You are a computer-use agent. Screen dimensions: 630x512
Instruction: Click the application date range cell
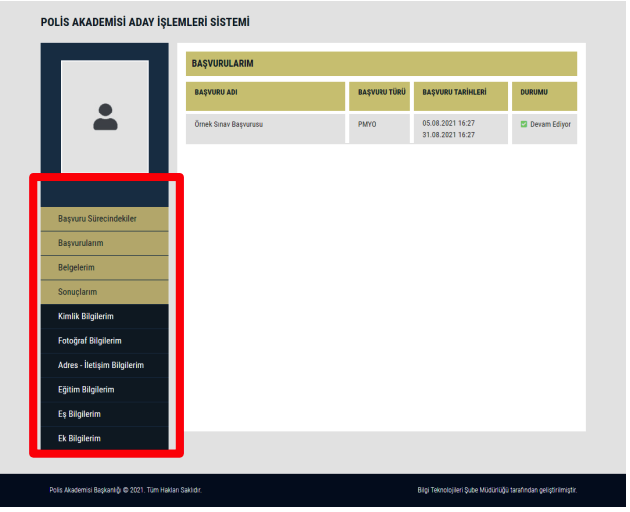[x=449, y=129]
